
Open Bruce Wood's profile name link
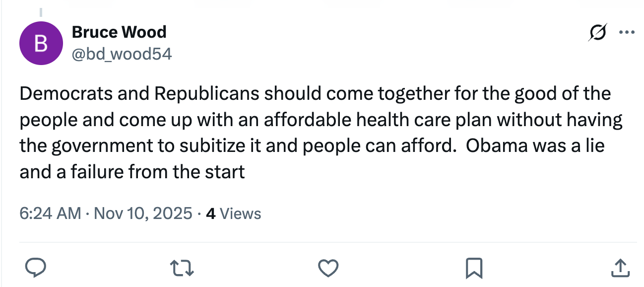(119, 31)
